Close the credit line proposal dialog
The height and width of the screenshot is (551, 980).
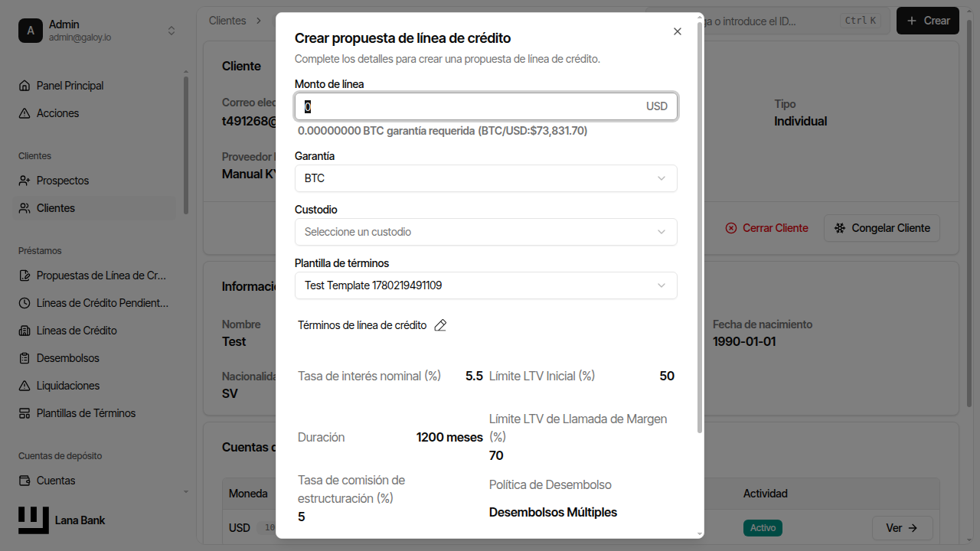pyautogui.click(x=677, y=31)
